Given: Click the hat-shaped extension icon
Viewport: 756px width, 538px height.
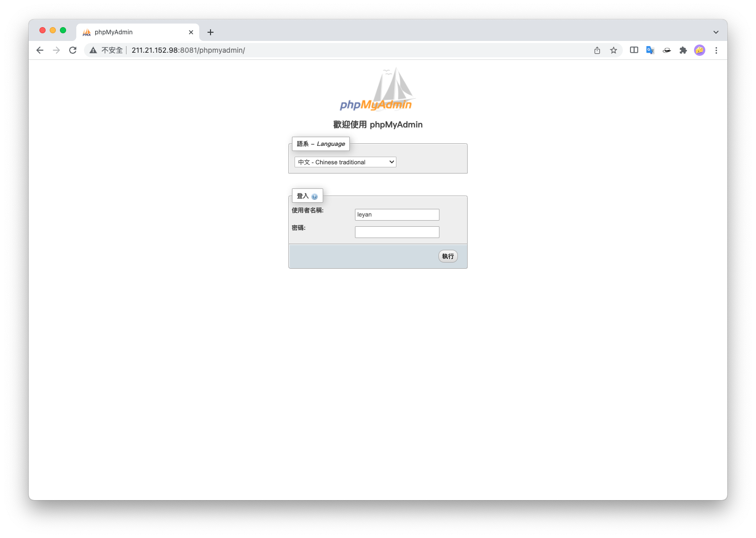Looking at the screenshot, I should click(667, 50).
